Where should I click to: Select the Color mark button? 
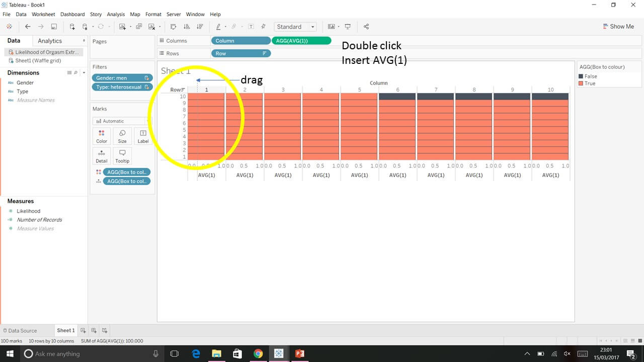coord(101,136)
